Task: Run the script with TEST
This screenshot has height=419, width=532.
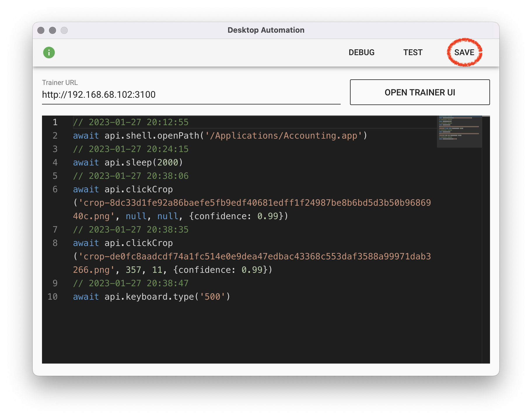Action: coord(413,53)
